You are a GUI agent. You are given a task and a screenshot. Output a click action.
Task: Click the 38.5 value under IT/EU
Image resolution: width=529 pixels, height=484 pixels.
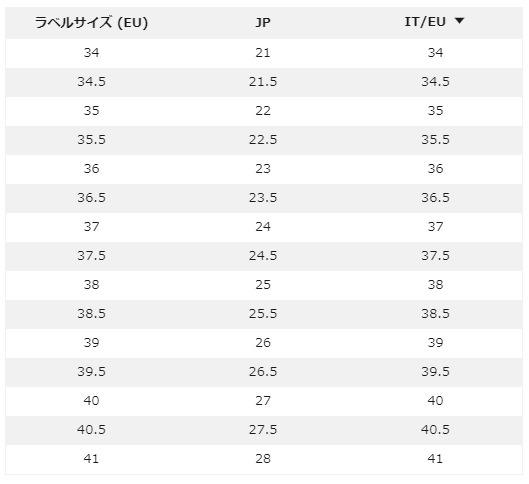(435, 314)
